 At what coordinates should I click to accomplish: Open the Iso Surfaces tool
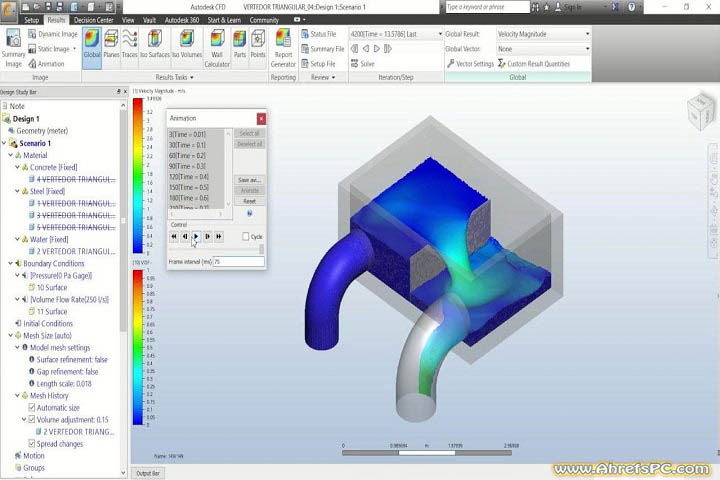coord(155,44)
